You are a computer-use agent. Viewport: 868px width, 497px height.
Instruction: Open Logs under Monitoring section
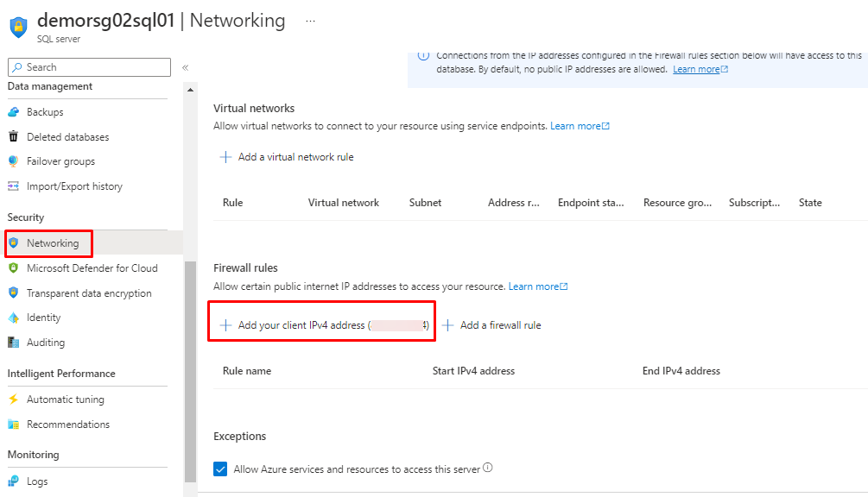click(37, 481)
